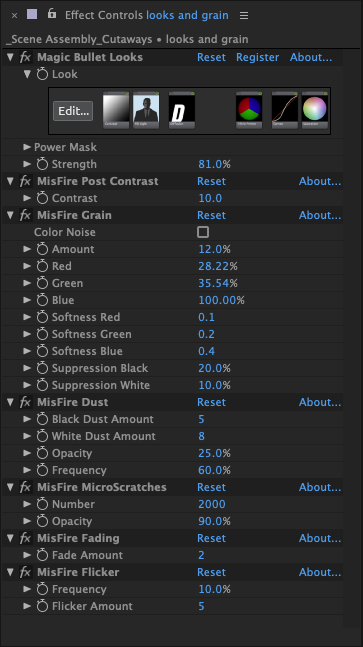Screen dimensions: 363x647
Task: Click the stopwatch beside Black Dust Amount
Action: tap(42, 419)
